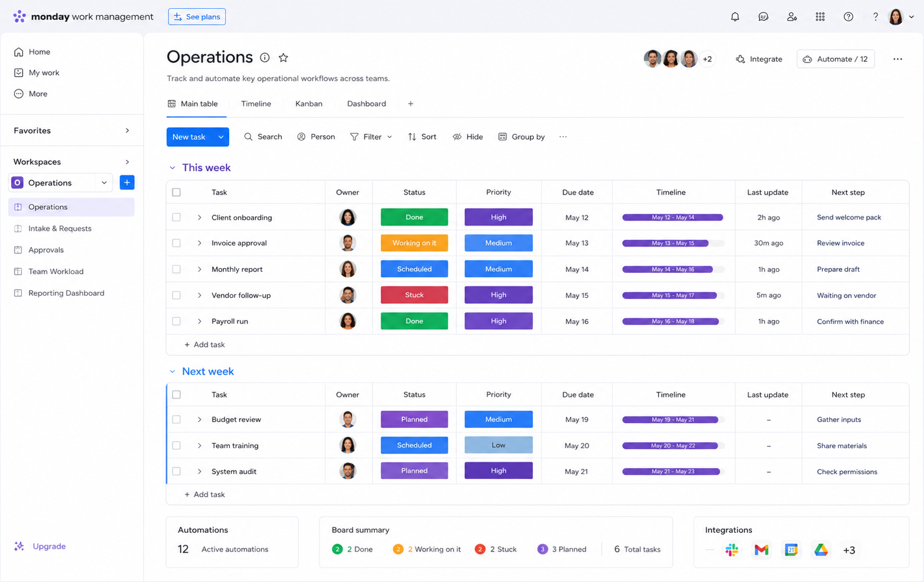924x582 pixels.
Task: Click the question mark icon
Action: click(x=875, y=17)
